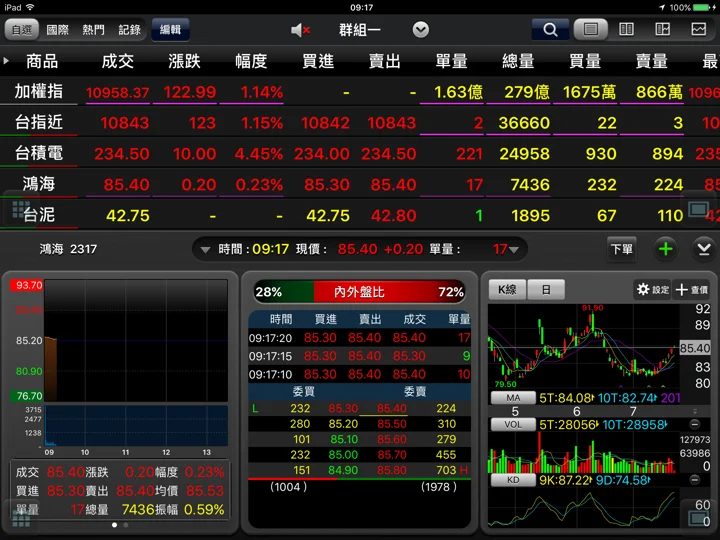Screen dimensions: 720x540
Task: Select the 國際 international tab
Action: (x=57, y=30)
